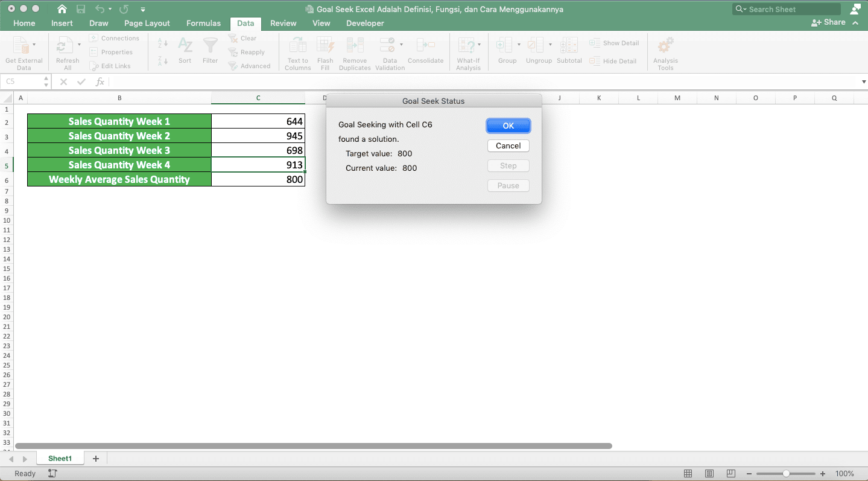Open Quick Access Toolbar customize dropdown
The width and height of the screenshot is (868, 481).
tap(143, 10)
